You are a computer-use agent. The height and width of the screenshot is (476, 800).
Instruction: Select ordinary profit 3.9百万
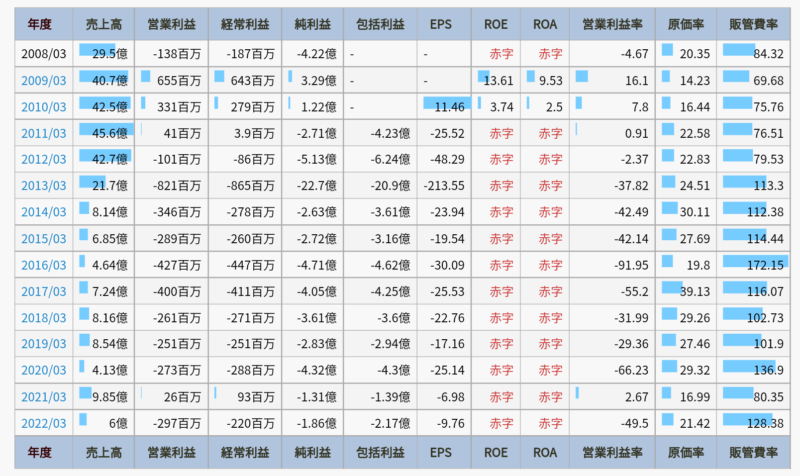point(254,134)
